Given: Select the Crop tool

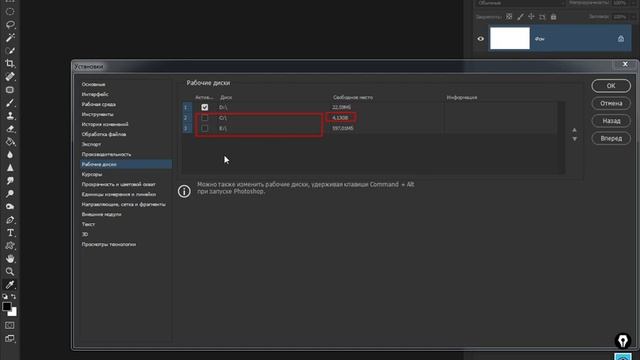Looking at the screenshot, I should [x=10, y=63].
